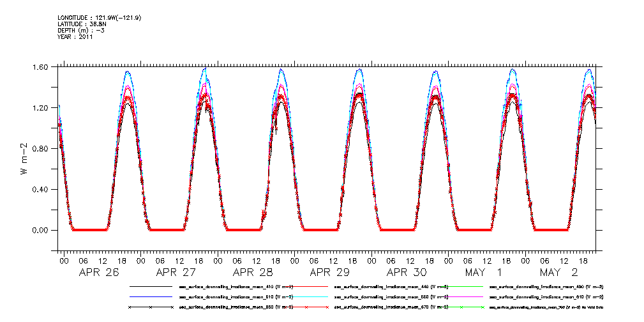Viewport: 644px width, 322px height.
Task: Click the YEAR : 2011 header line
Action: (x=75, y=36)
